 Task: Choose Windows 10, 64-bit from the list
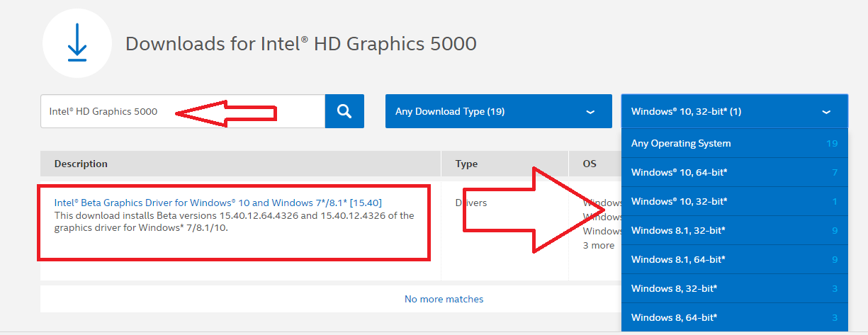[734, 172]
